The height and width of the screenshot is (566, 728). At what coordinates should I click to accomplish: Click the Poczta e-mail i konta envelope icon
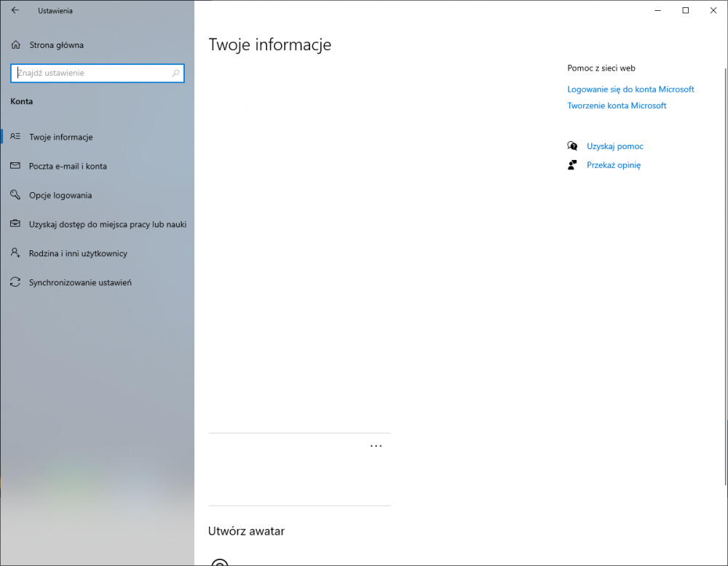(x=15, y=166)
